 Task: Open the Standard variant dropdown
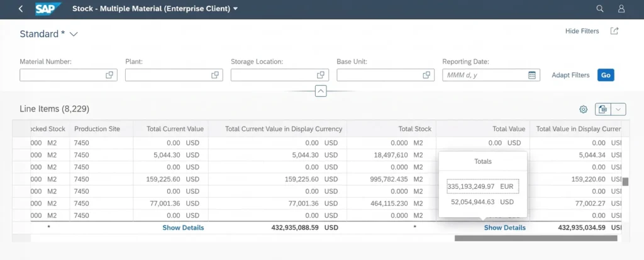pos(74,34)
